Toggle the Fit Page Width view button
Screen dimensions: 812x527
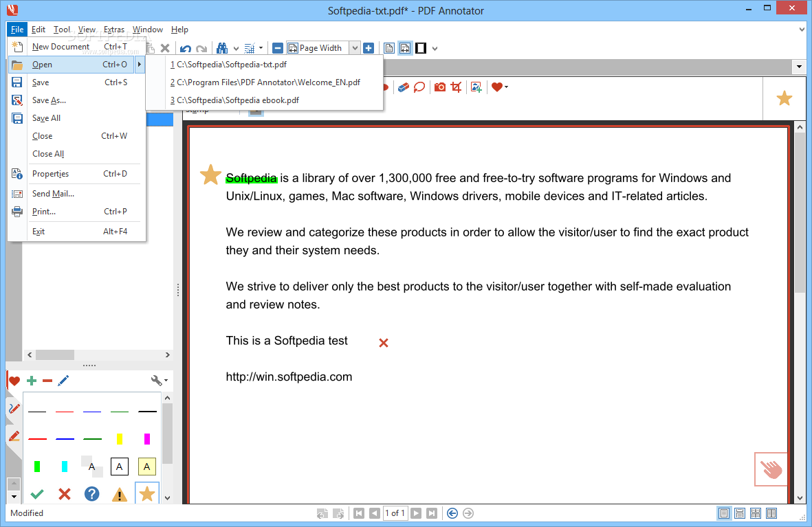pos(405,48)
